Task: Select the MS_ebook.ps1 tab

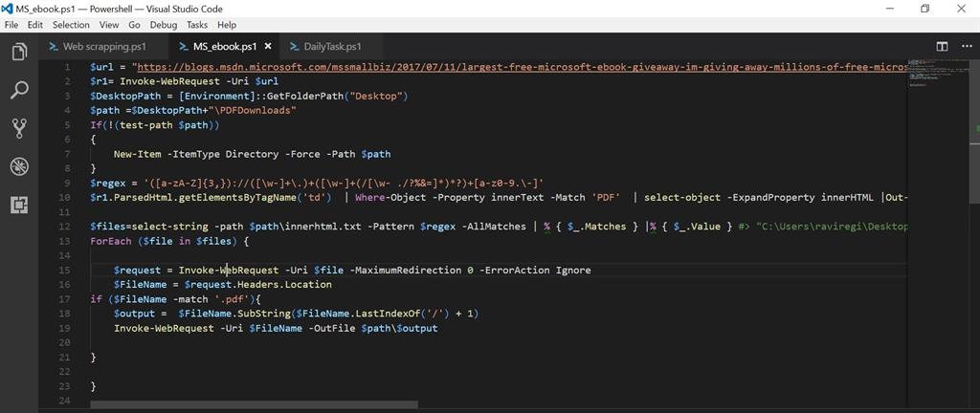Action: (226, 46)
